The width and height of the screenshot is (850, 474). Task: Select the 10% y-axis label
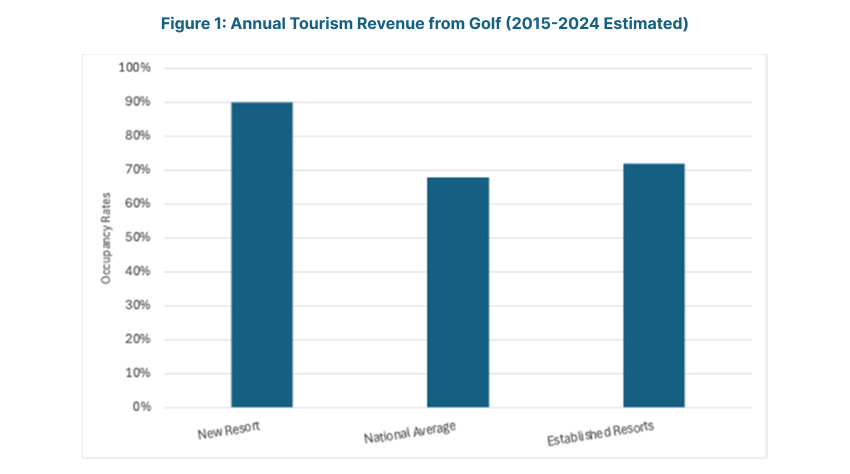click(136, 374)
